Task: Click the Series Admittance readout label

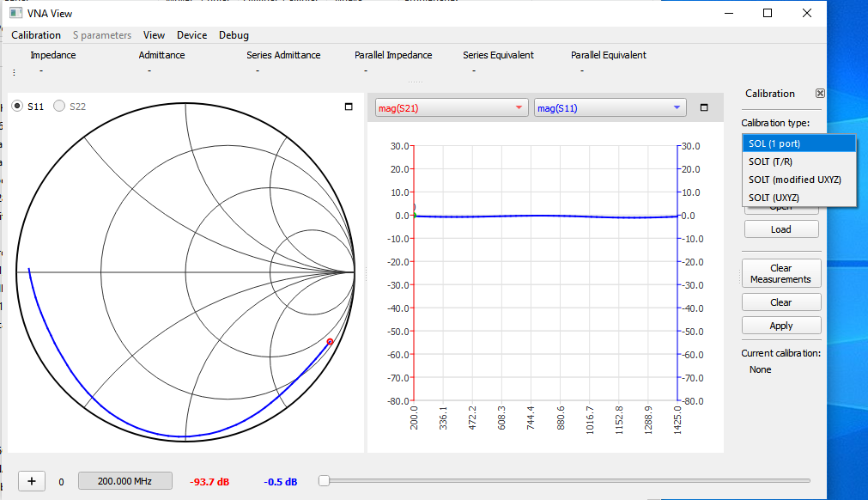Action: pos(283,55)
